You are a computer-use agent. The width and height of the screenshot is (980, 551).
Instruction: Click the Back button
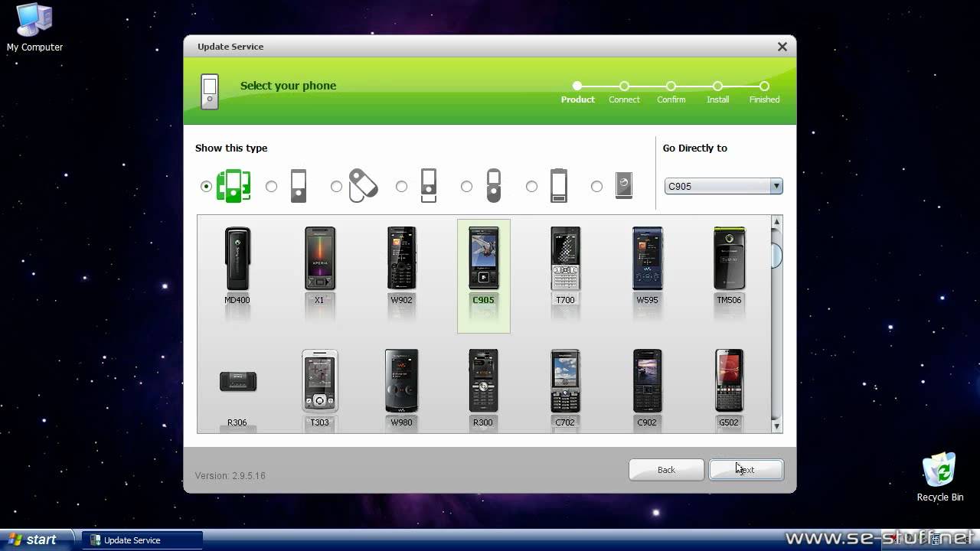pyautogui.click(x=666, y=470)
